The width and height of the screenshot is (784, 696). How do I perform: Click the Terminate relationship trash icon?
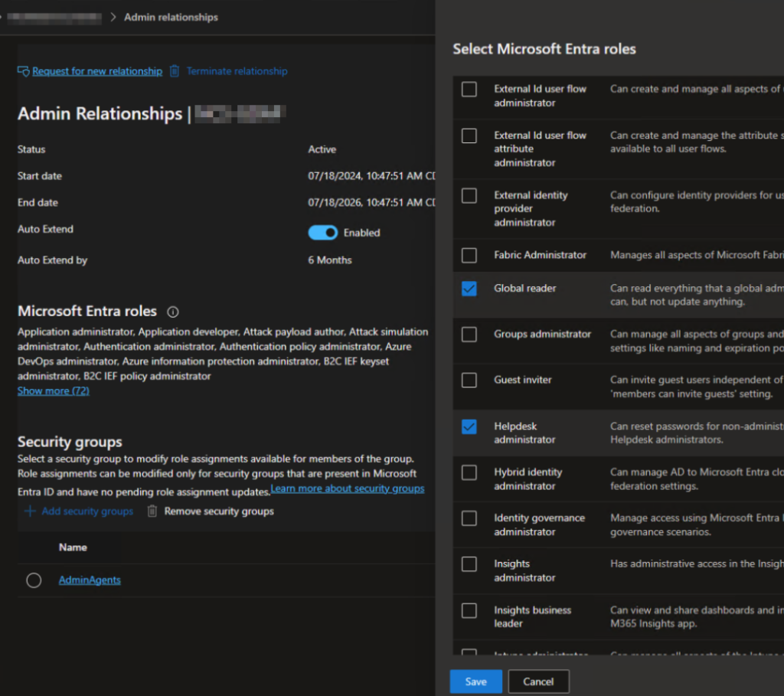[x=175, y=71]
